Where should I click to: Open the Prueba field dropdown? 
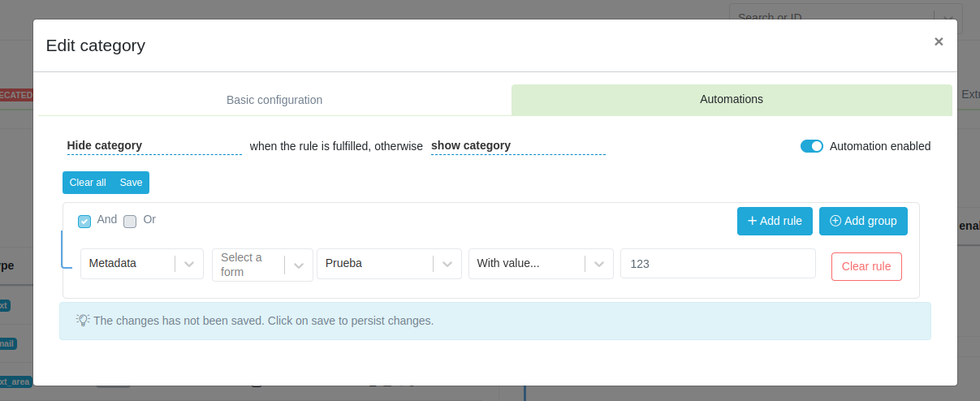click(447, 264)
